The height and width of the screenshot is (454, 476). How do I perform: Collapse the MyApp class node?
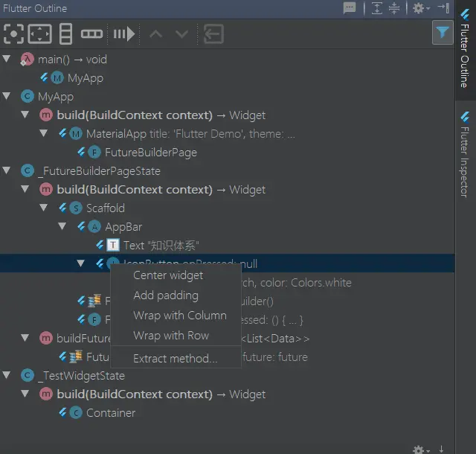coord(7,96)
